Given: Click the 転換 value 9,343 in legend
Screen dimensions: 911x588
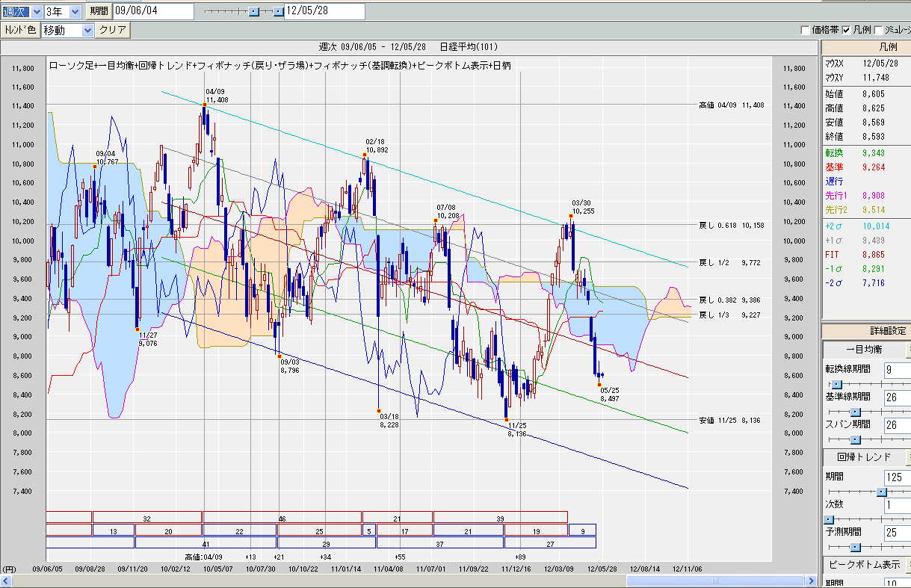Looking at the screenshot, I should pyautogui.click(x=874, y=152).
